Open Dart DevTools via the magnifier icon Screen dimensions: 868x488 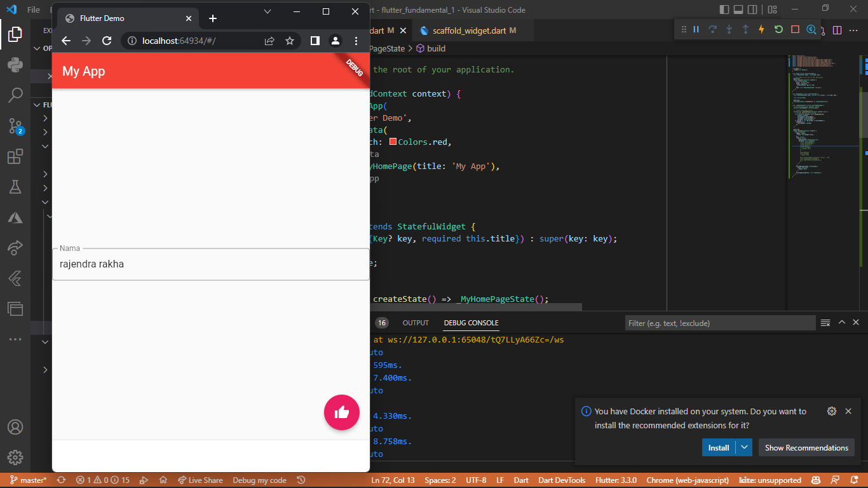point(811,30)
